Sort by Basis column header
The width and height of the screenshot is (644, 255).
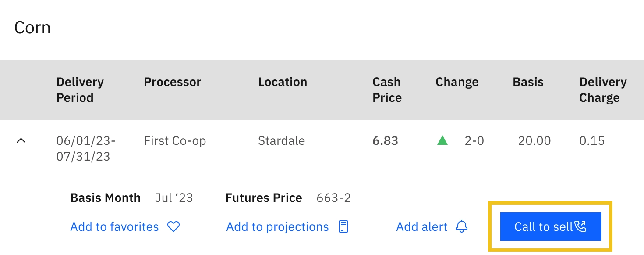528,82
